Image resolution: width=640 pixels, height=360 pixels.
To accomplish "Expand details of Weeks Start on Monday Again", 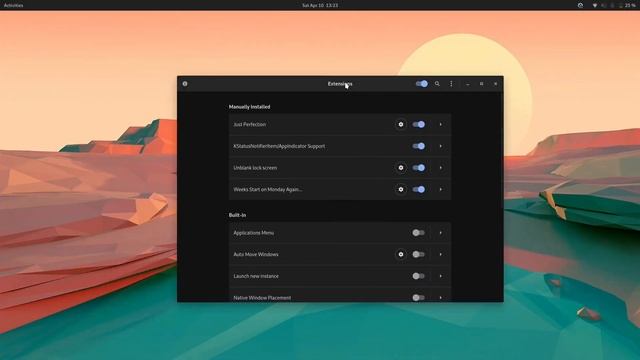I will point(440,189).
